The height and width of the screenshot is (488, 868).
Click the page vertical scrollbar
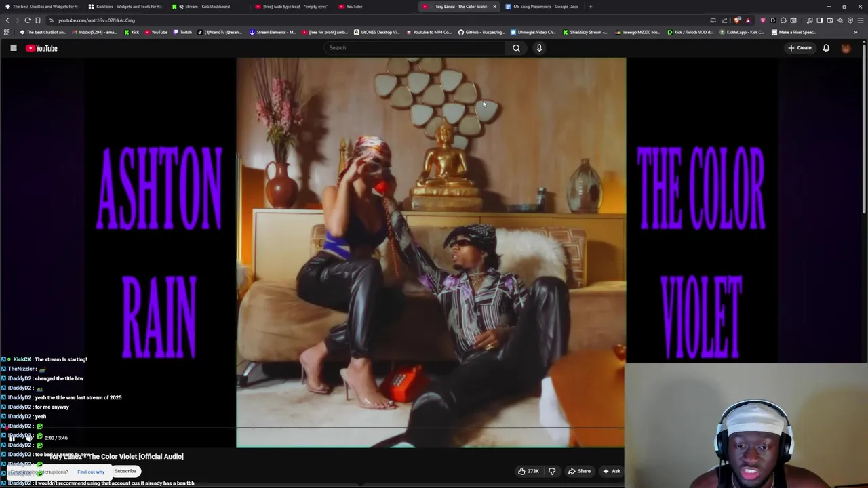[865, 129]
